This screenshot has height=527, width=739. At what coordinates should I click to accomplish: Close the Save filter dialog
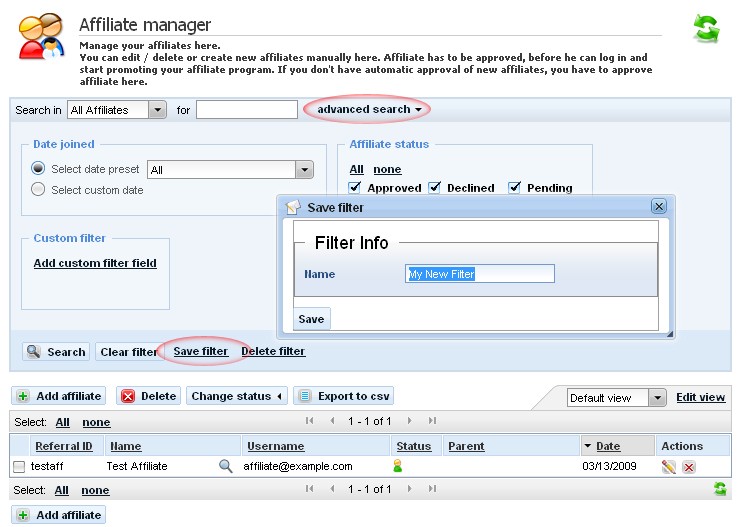pyautogui.click(x=658, y=207)
